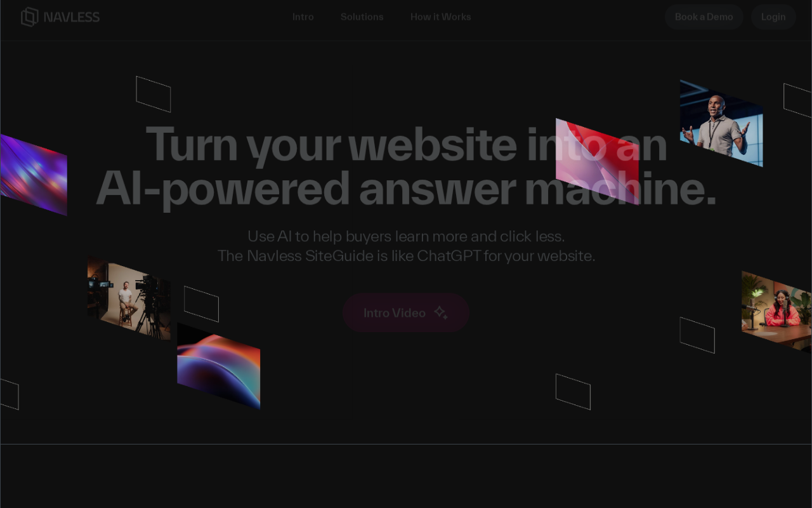This screenshot has height=508, width=812.
Task: Go to How it Works section
Action: 440,17
